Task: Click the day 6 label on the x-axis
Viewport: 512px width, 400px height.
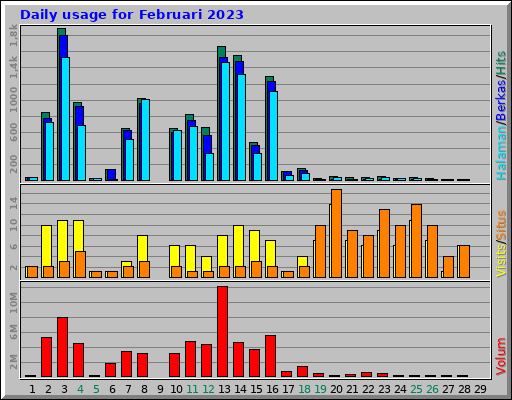Action: 112,389
